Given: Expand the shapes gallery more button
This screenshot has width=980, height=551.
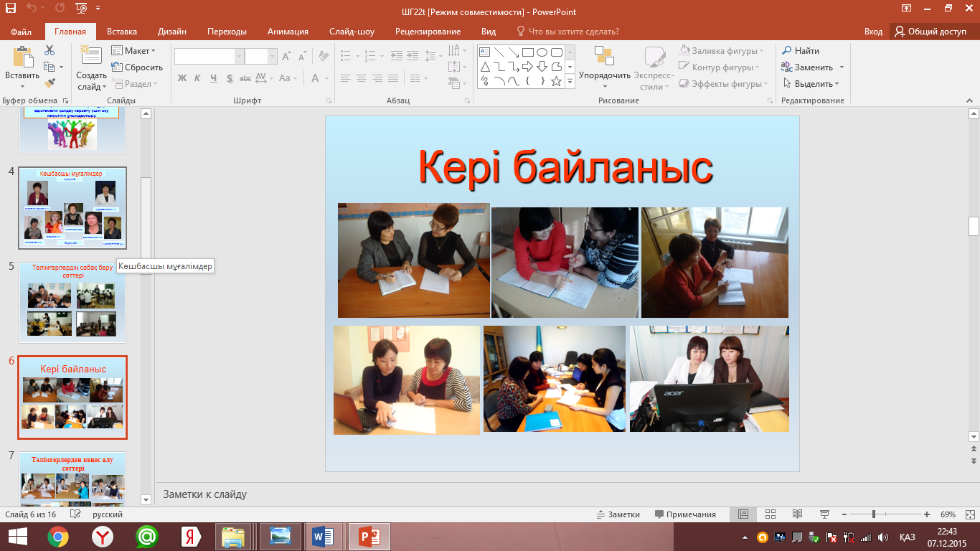Looking at the screenshot, I should (570, 82).
